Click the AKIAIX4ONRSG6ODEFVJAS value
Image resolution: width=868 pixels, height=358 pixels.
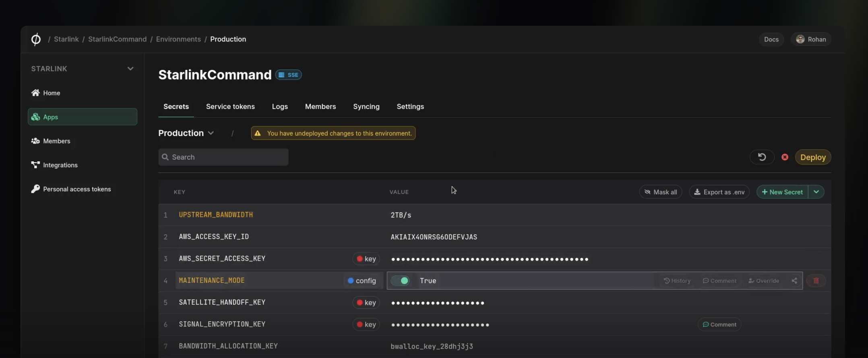pyautogui.click(x=434, y=237)
